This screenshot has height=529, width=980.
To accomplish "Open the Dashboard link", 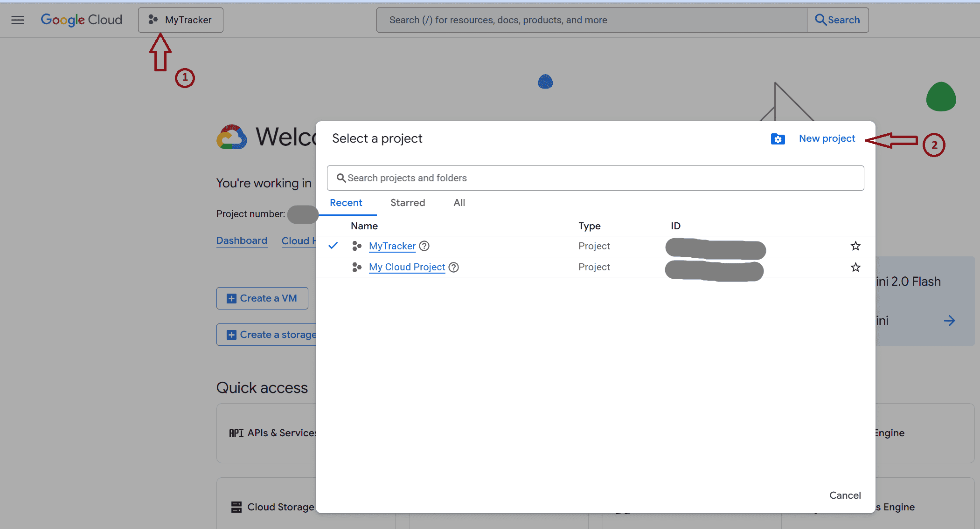I will (242, 240).
